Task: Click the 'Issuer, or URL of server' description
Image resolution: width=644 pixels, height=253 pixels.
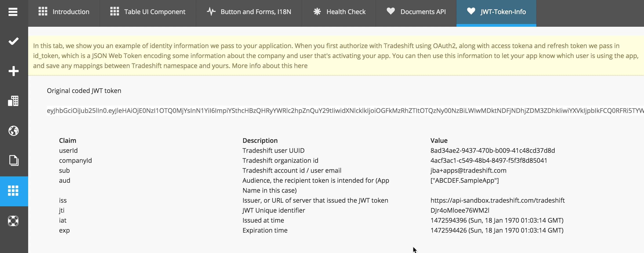Action: click(x=315, y=200)
